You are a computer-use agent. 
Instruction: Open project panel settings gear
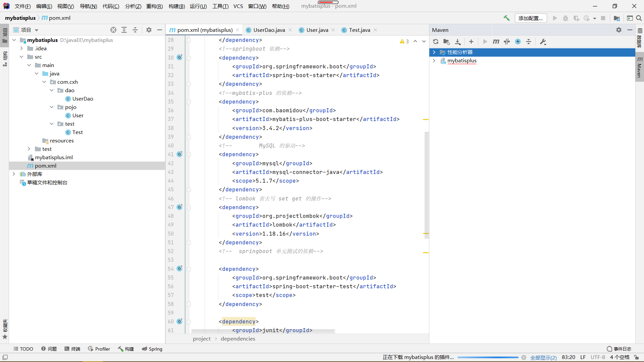pyautogui.click(x=149, y=30)
